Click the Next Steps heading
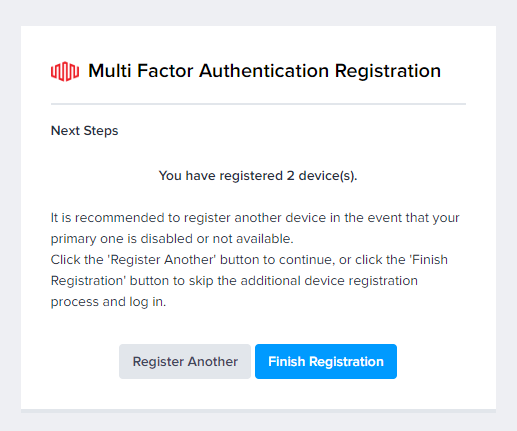The image size is (517, 431). click(84, 131)
